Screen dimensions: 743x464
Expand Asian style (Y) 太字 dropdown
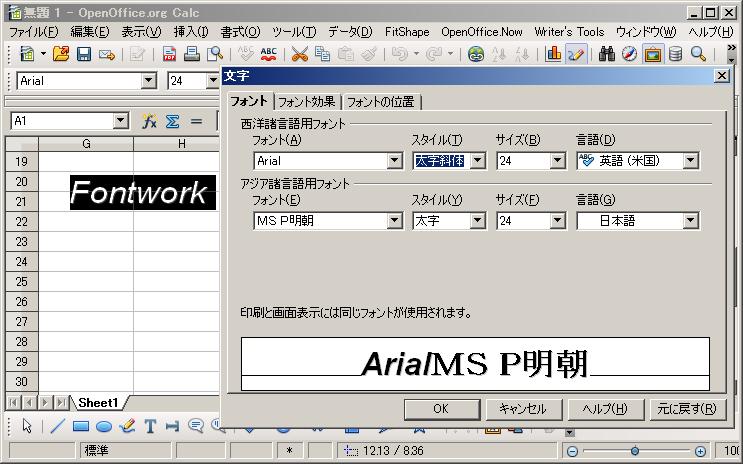coord(478,220)
